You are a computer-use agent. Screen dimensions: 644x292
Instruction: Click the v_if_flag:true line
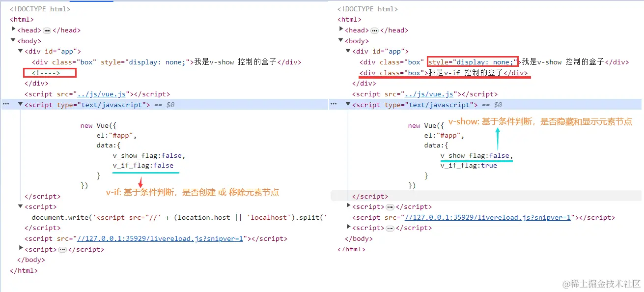point(469,166)
